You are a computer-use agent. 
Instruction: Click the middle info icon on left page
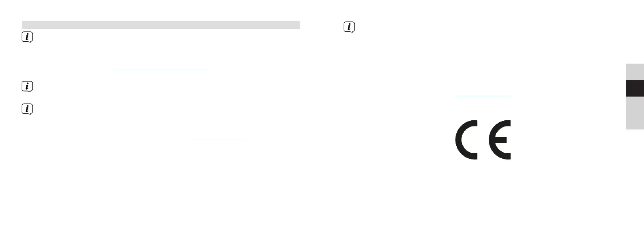click(x=27, y=87)
